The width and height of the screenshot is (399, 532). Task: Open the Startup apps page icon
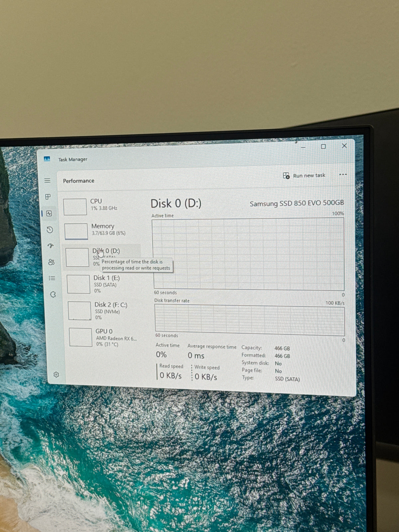[51, 246]
